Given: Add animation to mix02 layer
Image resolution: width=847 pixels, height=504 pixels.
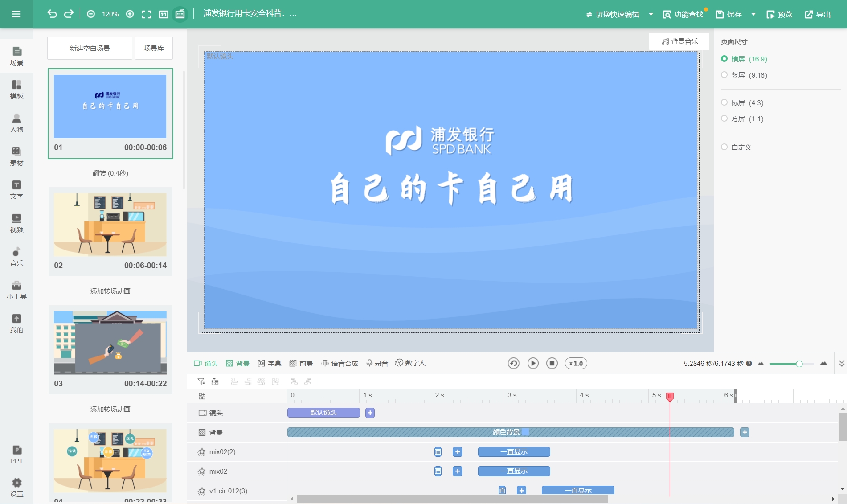Looking at the screenshot, I should pos(458,471).
